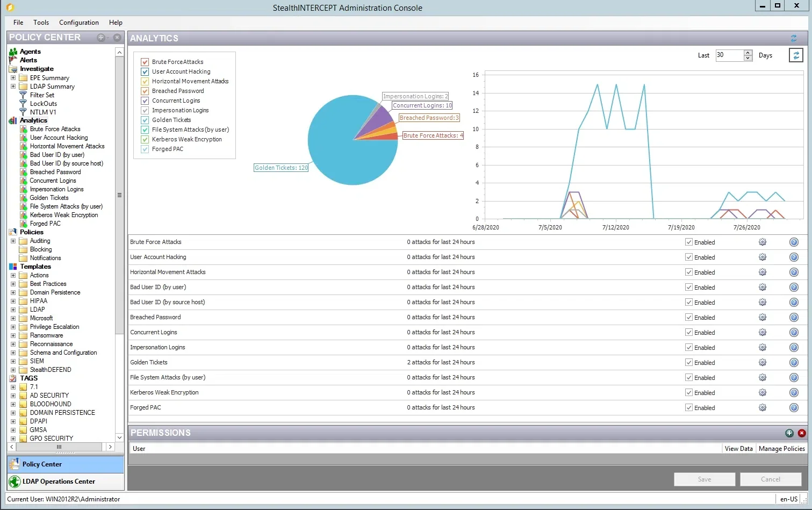
Task: Disable the User Account Hacking Enabled checkbox
Action: [x=689, y=257]
